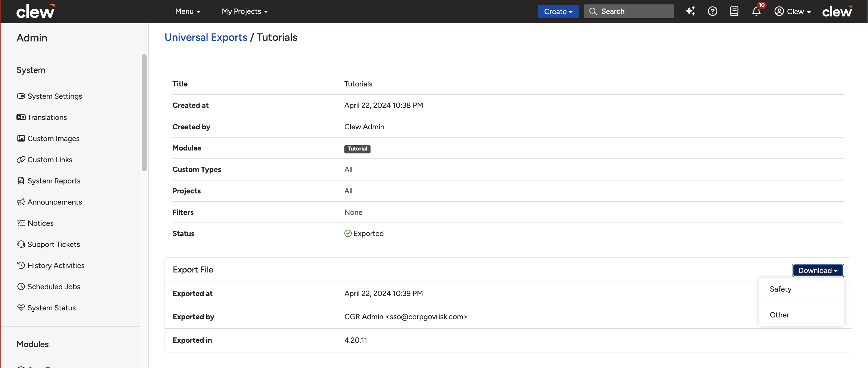
Task: Click the user avatar icon beside Clew
Action: point(779,11)
